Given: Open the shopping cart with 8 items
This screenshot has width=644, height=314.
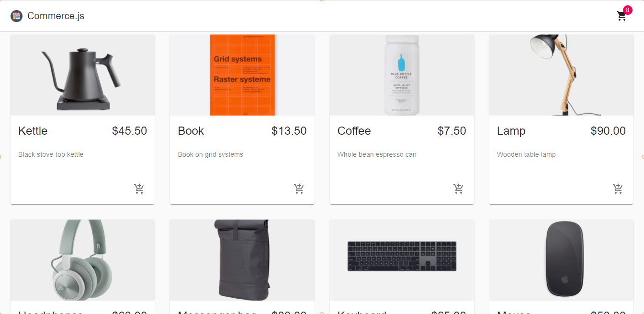Looking at the screenshot, I should 621,16.
